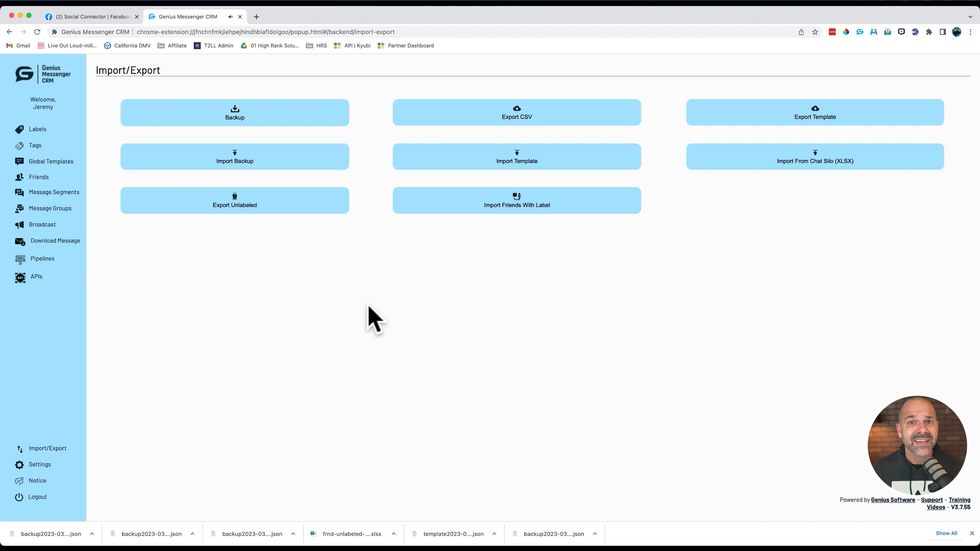
Task: Open Labels in the sidebar
Action: (x=31, y=129)
